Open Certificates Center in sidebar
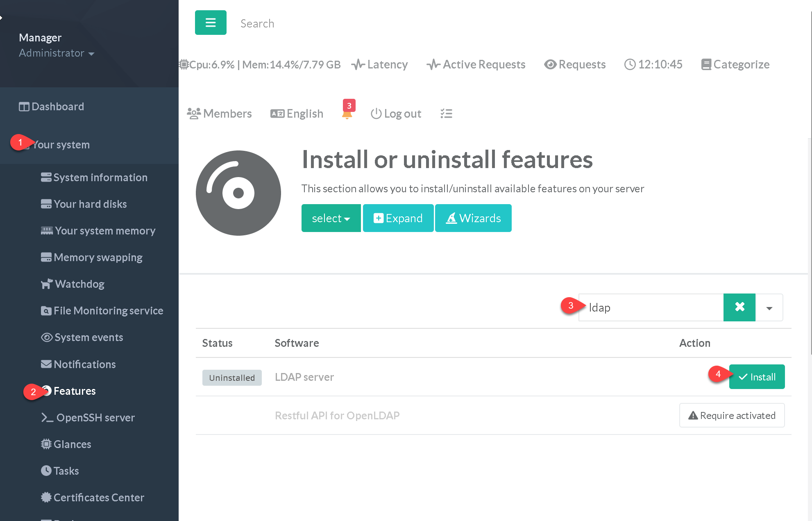 click(x=99, y=498)
